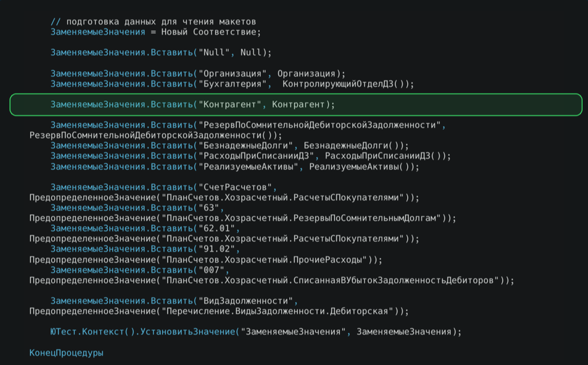Click the Перечисление.ВидыЗадолженности.Дебиторская line
This screenshot has height=365, width=588.
[x=219, y=311]
